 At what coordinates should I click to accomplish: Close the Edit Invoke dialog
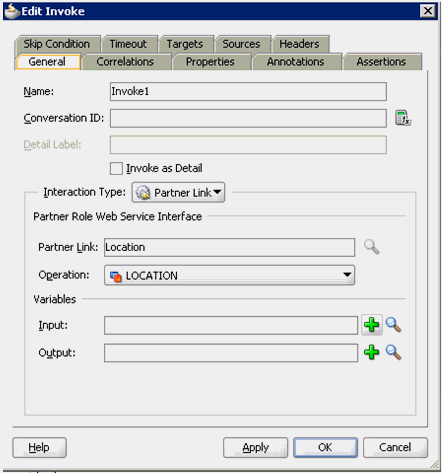(428, 11)
